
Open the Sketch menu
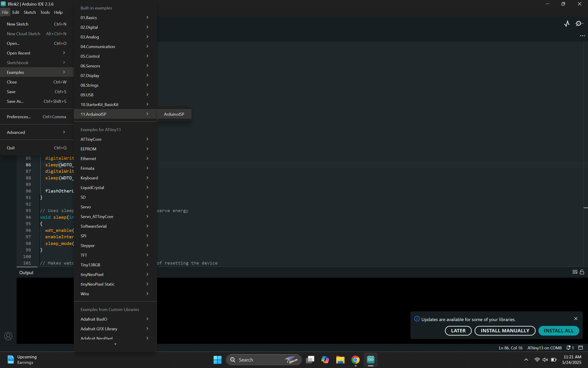[x=30, y=12]
